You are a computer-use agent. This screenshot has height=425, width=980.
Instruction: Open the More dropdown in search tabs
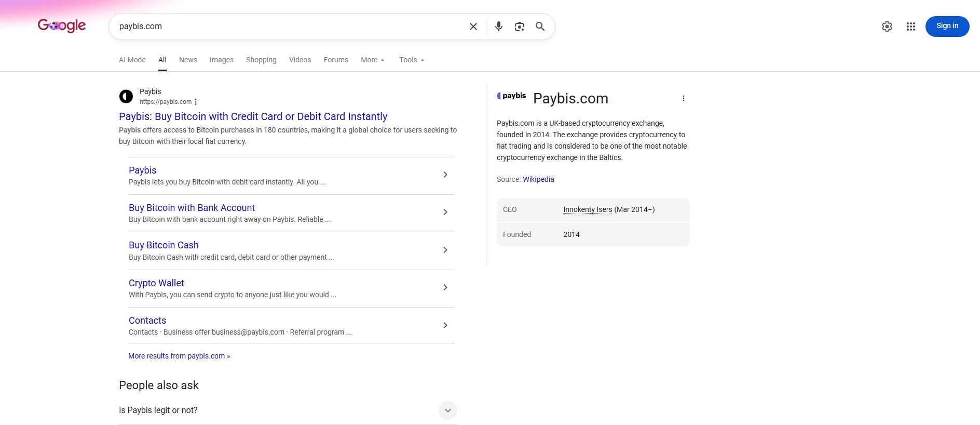point(373,60)
